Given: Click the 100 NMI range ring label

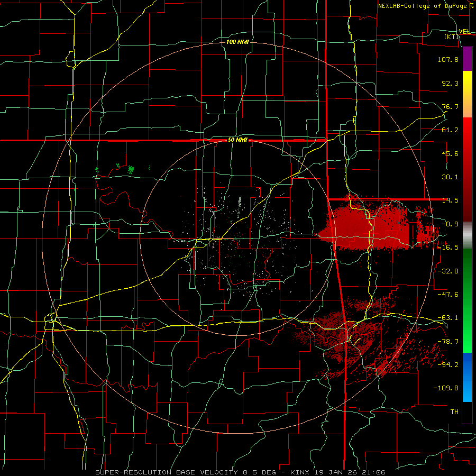Looking at the screenshot, I should pyautogui.click(x=237, y=42).
